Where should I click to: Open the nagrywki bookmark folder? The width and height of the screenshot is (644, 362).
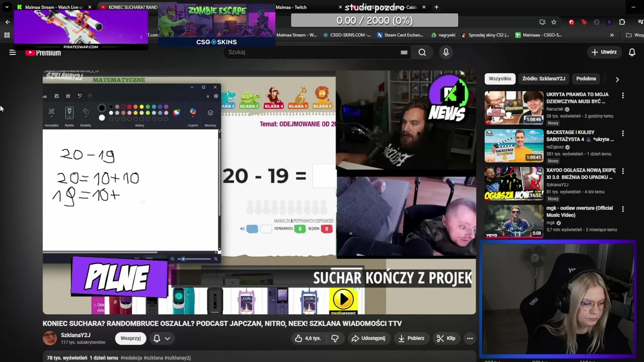point(443,35)
